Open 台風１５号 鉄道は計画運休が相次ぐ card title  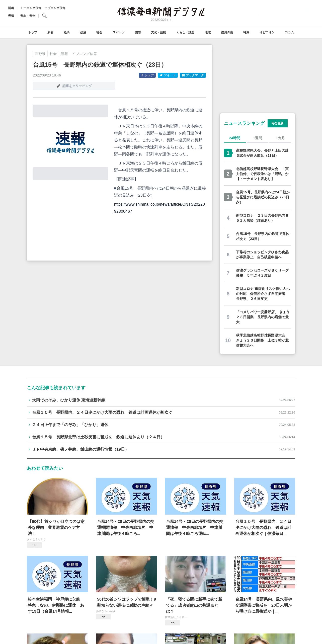pos(263,528)
